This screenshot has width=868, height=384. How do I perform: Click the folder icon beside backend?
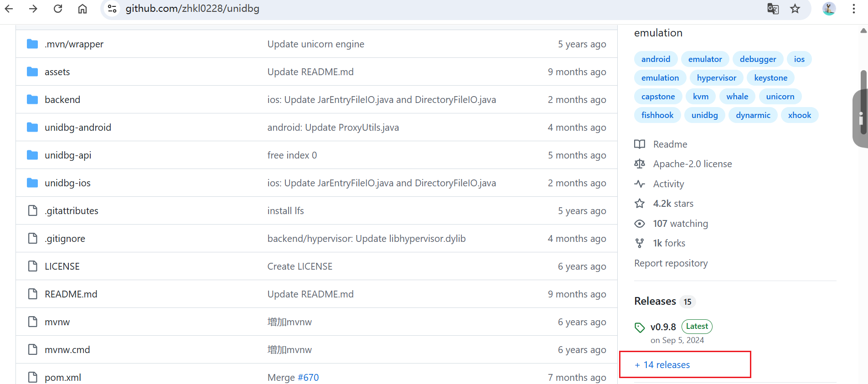32,99
